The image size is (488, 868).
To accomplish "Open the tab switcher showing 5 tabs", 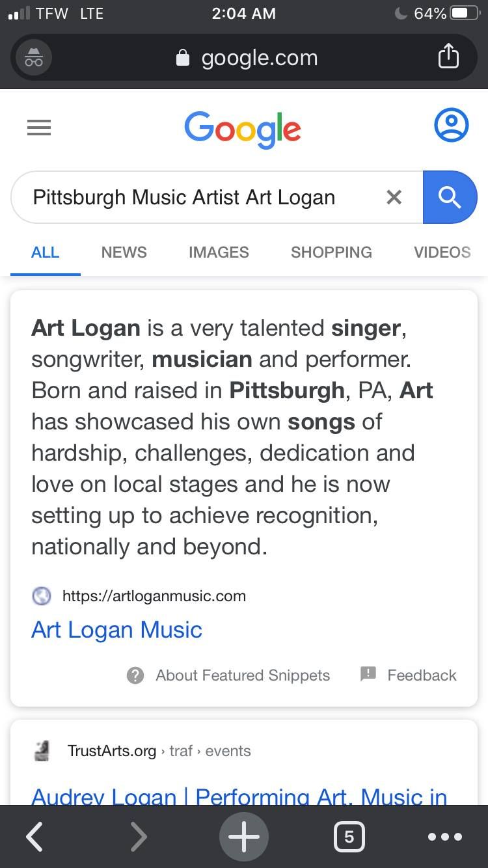I will click(349, 837).
